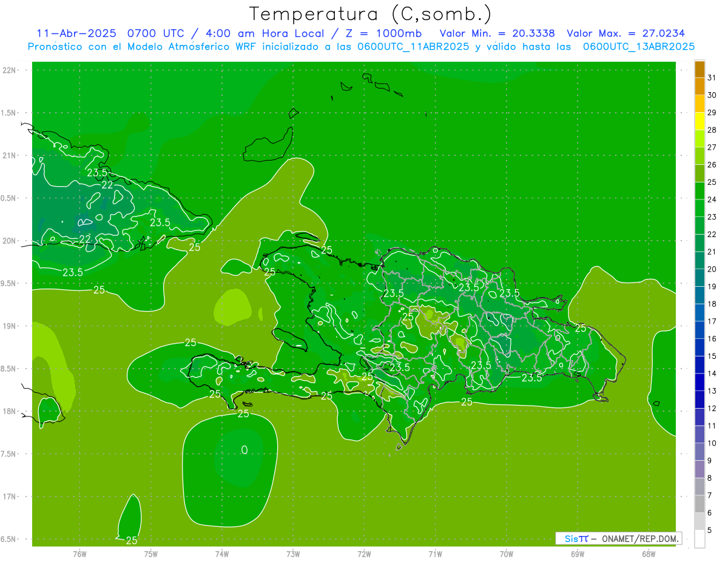This screenshot has width=728, height=562.
Task: Select 'Valor Min. = 20.3338' text
Action: pos(497,33)
